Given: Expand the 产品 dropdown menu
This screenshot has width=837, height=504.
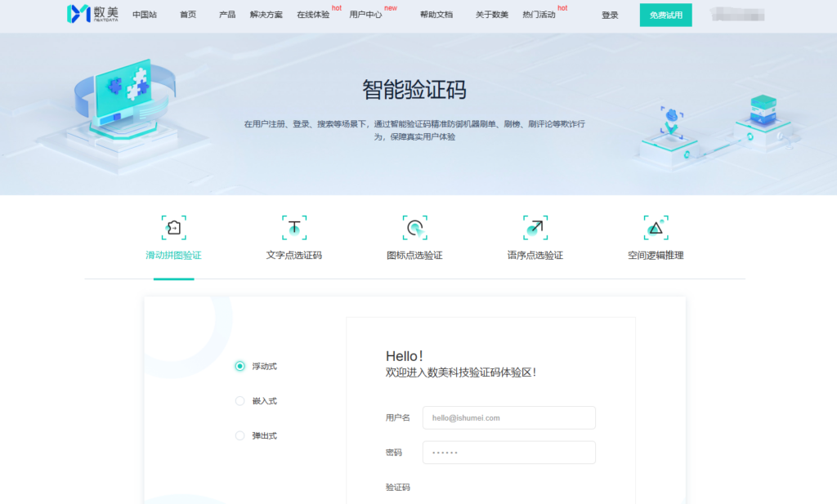Looking at the screenshot, I should (x=226, y=14).
